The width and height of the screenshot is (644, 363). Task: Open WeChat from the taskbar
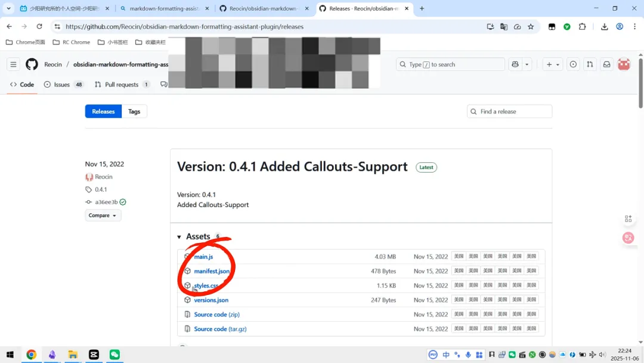pyautogui.click(x=114, y=355)
